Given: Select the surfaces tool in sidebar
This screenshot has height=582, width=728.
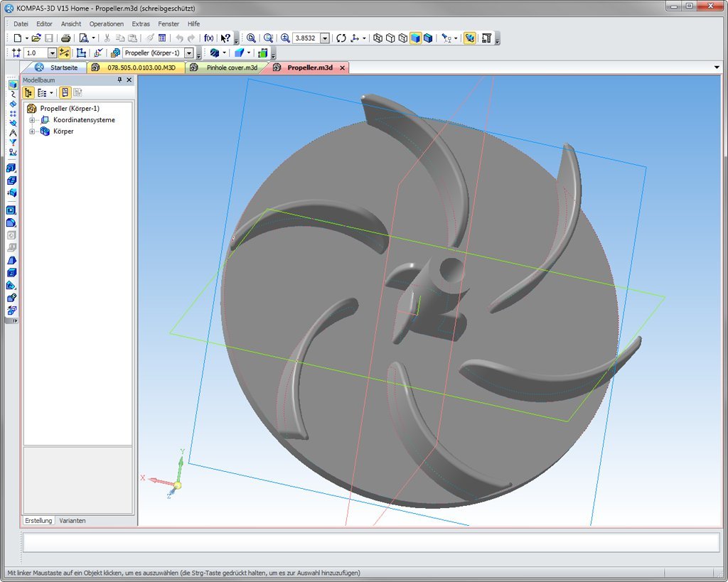Looking at the screenshot, I should (13, 104).
